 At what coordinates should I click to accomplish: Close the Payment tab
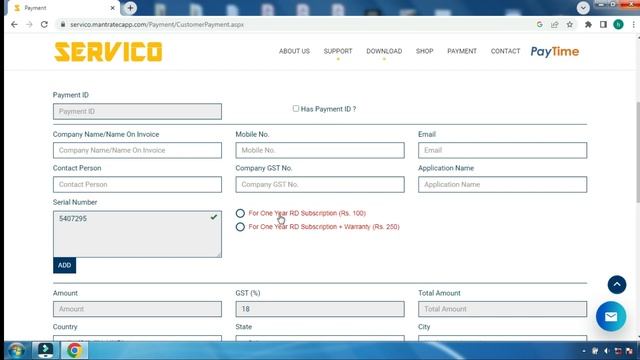point(113,8)
